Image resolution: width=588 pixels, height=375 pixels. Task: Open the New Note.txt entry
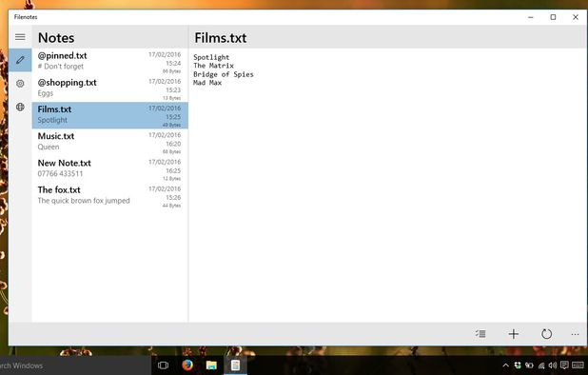[x=109, y=169]
